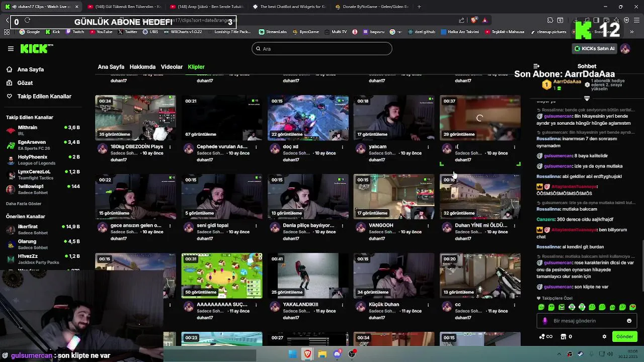
Task: Open Brave browser in the taskbar
Action: click(x=307, y=354)
